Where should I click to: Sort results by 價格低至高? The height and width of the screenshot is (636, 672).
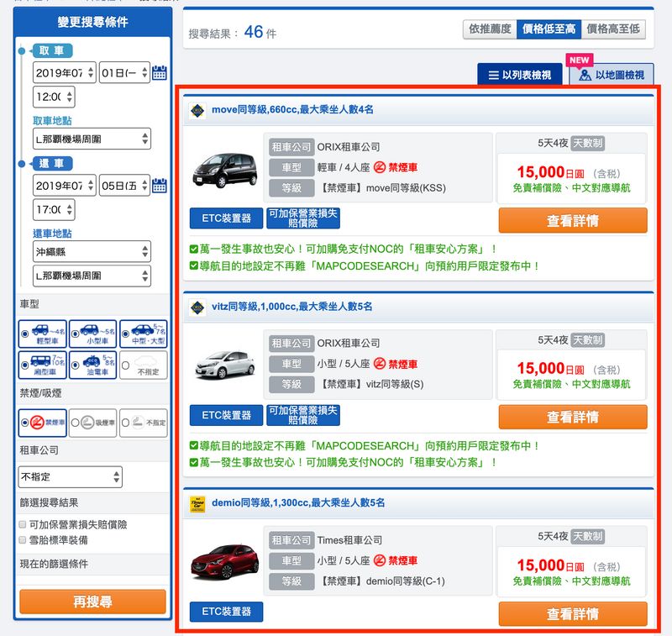tap(549, 29)
